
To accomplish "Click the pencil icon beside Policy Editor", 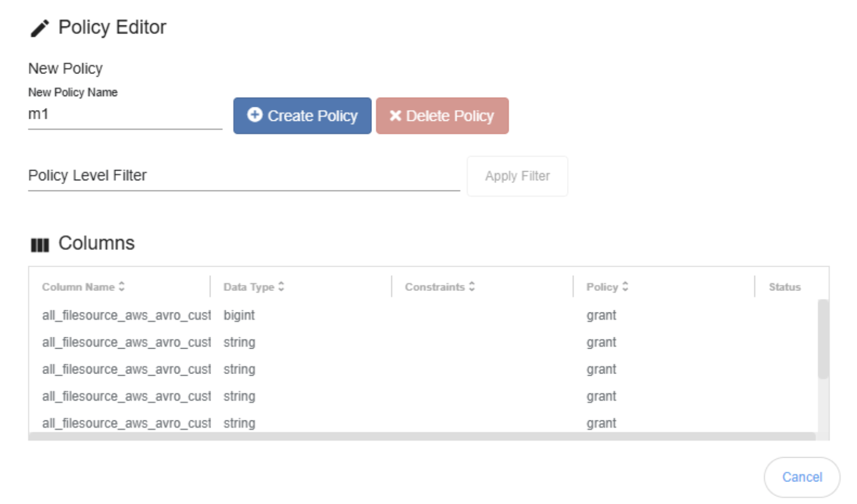I will tap(40, 28).
